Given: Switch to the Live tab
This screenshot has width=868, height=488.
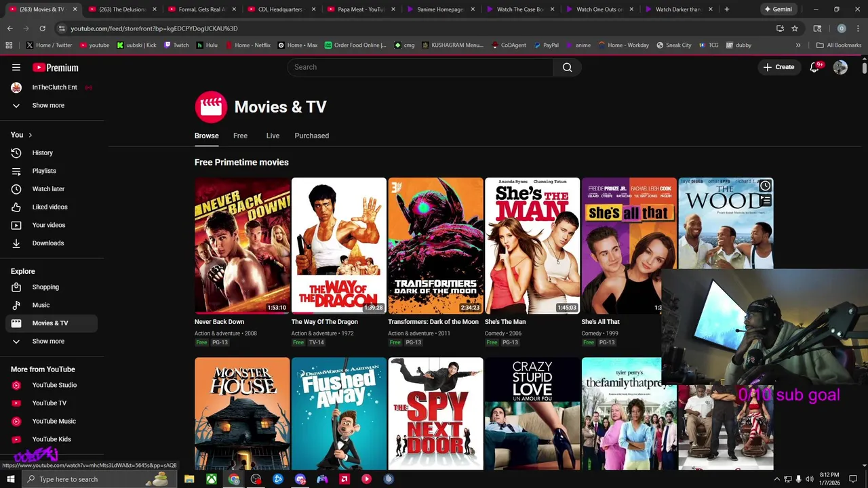Looking at the screenshot, I should (x=273, y=136).
